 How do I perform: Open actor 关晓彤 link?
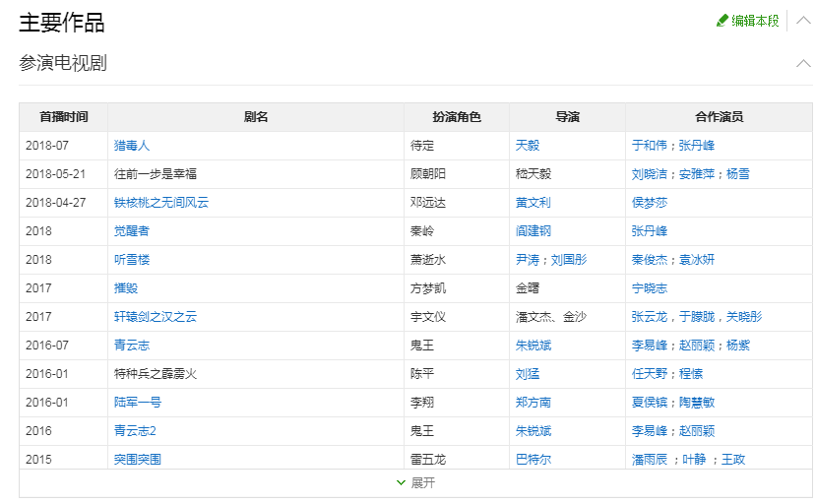[x=744, y=317]
